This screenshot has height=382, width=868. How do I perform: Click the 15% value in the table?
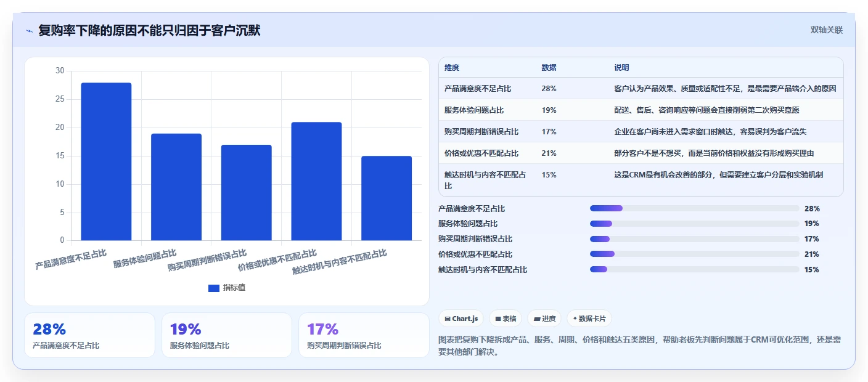pos(549,175)
